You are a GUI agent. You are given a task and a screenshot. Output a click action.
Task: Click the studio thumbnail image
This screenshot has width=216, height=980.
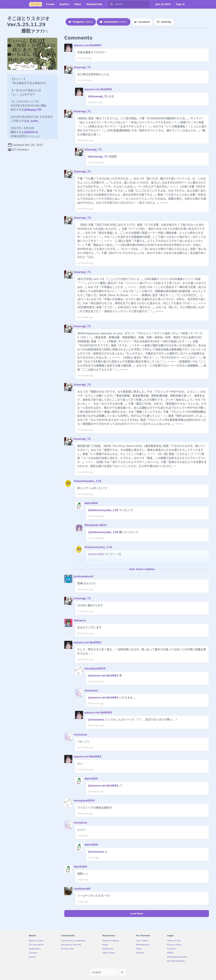pyautogui.click(x=32, y=54)
